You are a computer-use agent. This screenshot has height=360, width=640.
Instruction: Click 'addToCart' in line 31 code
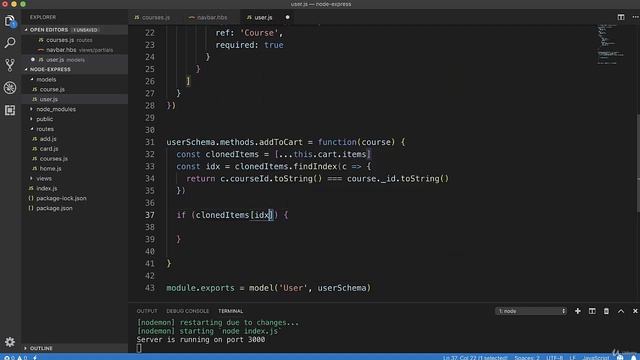click(281, 142)
